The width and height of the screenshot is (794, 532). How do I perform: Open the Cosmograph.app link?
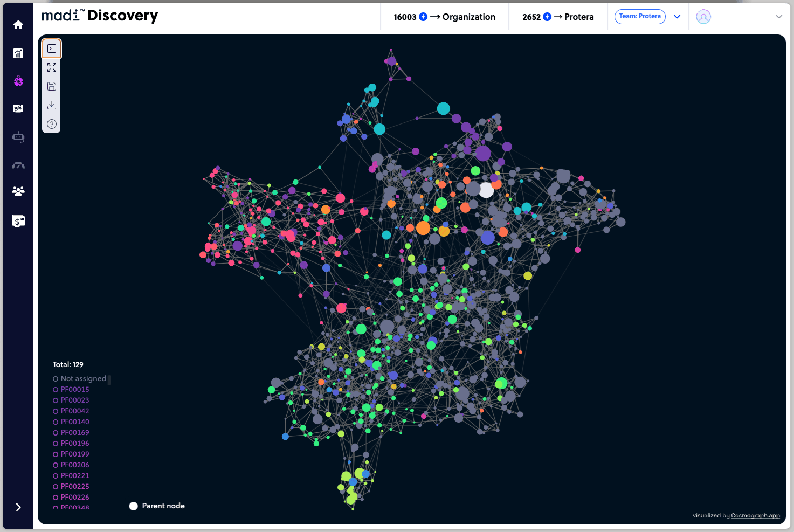(755, 516)
